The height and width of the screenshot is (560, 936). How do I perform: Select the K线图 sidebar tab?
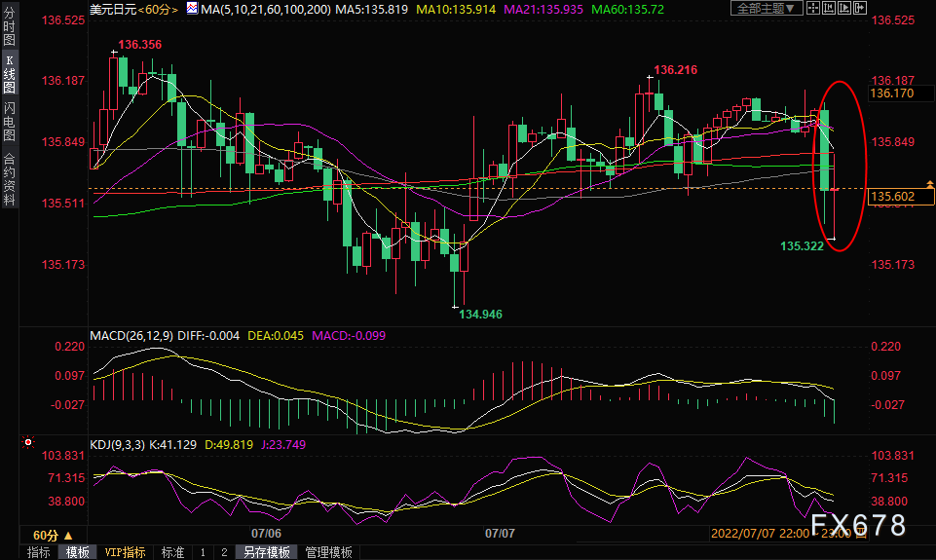click(9, 74)
